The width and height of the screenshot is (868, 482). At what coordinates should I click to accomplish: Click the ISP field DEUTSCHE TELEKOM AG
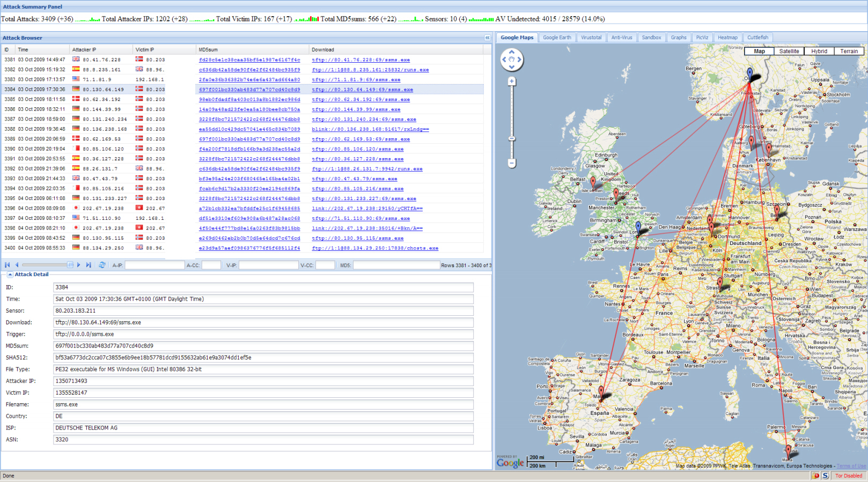(x=263, y=428)
